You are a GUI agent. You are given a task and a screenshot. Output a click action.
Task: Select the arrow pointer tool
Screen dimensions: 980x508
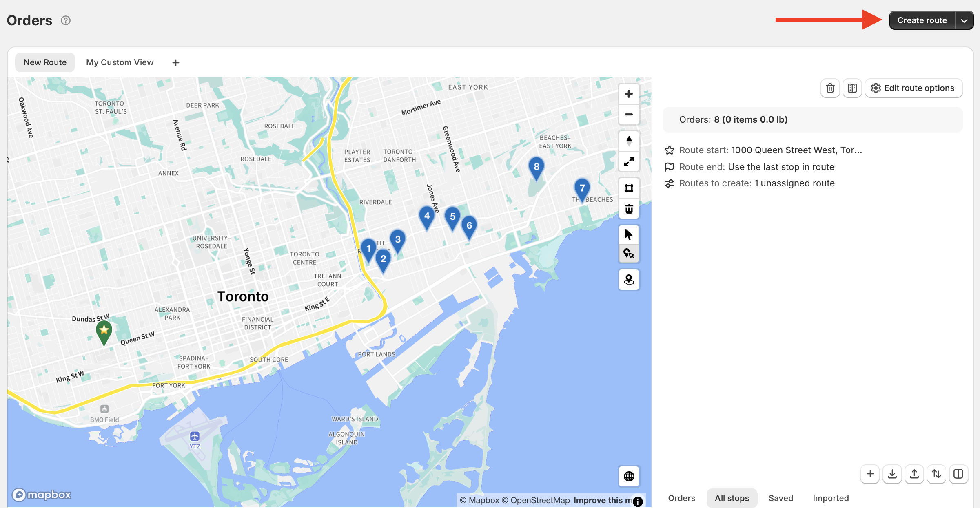pos(629,235)
